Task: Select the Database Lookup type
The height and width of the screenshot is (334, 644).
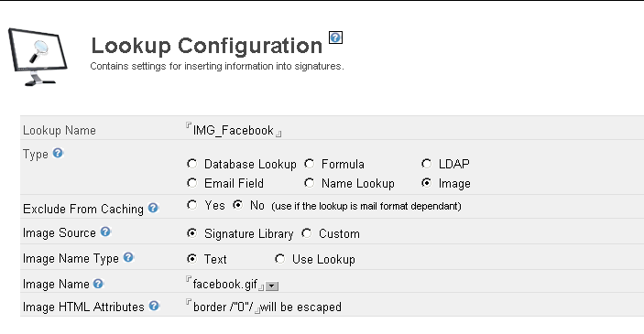Action: coord(191,164)
